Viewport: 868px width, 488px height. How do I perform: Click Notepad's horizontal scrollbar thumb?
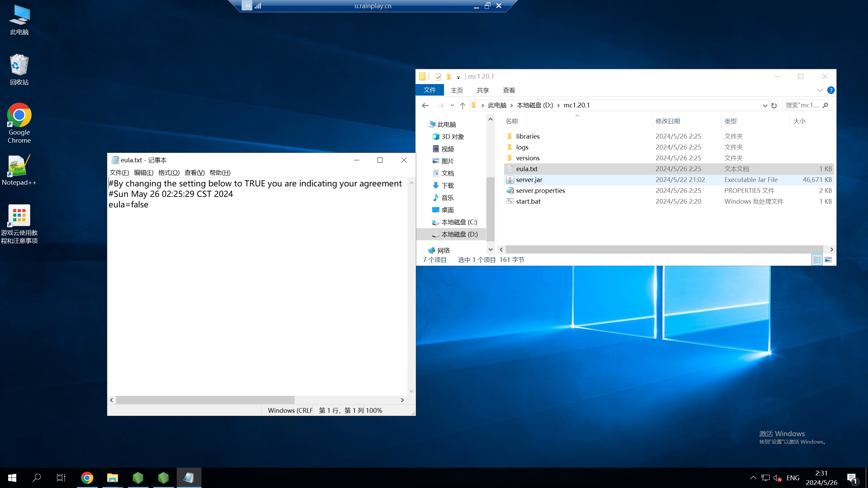point(205,400)
